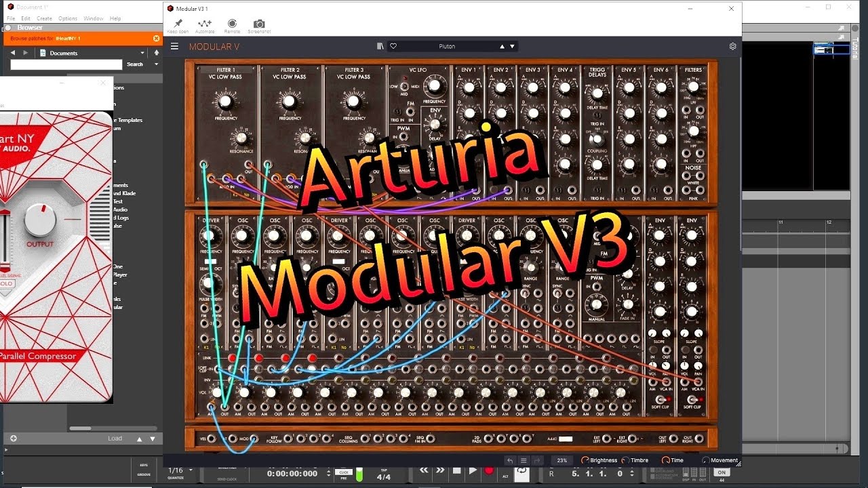Image resolution: width=868 pixels, height=488 pixels.
Task: Open the Help menu
Action: [115, 18]
